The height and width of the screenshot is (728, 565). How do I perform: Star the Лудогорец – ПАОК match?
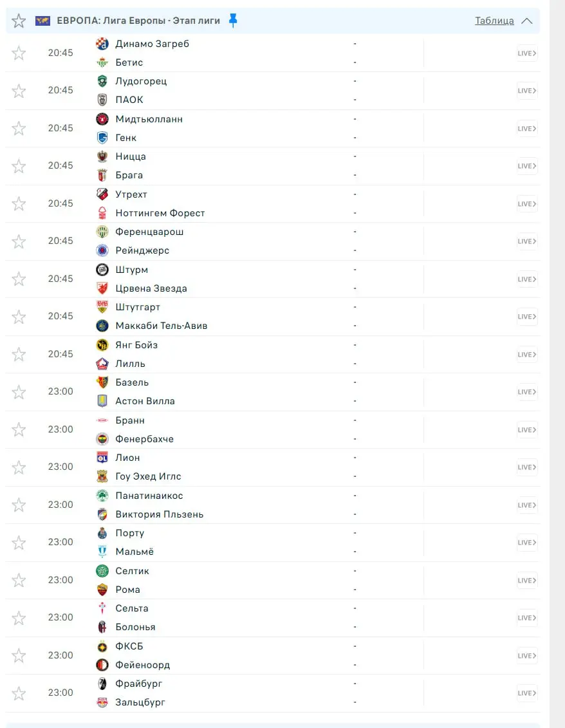[19, 91]
